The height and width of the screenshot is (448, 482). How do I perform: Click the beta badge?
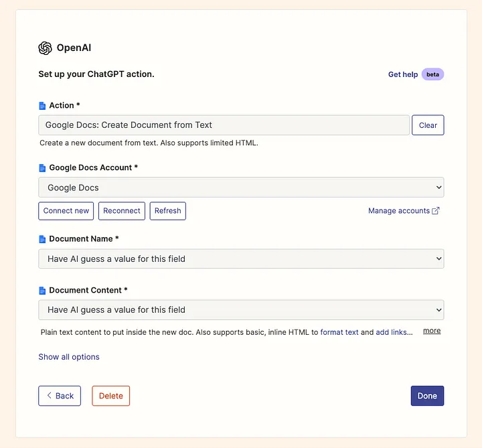432,74
